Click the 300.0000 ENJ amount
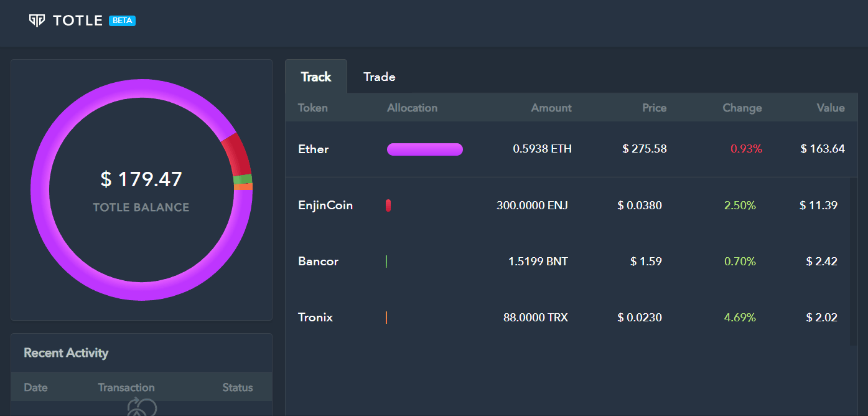Screen dimensions: 868x416 (532, 205)
